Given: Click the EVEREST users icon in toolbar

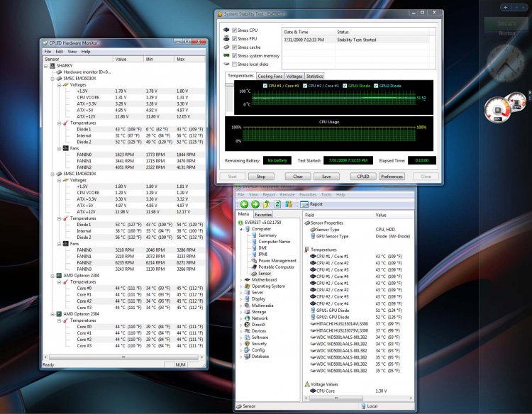Looking at the screenshot, I should point(289,204).
